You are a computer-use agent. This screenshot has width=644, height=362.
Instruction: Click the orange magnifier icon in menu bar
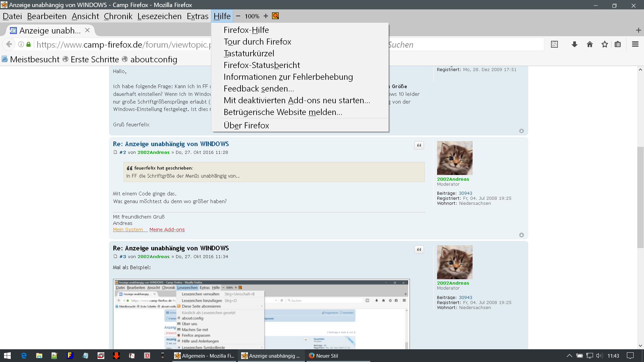[x=275, y=16]
